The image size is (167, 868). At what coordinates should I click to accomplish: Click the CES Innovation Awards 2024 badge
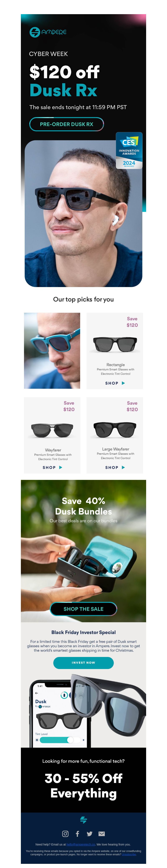click(x=129, y=150)
